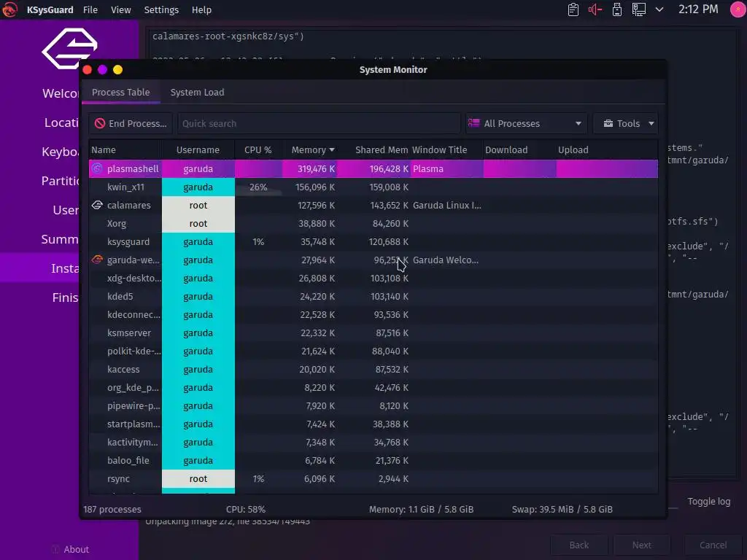This screenshot has height=560, width=747.
Task: Select the ksysguard process row
Action: click(x=373, y=242)
